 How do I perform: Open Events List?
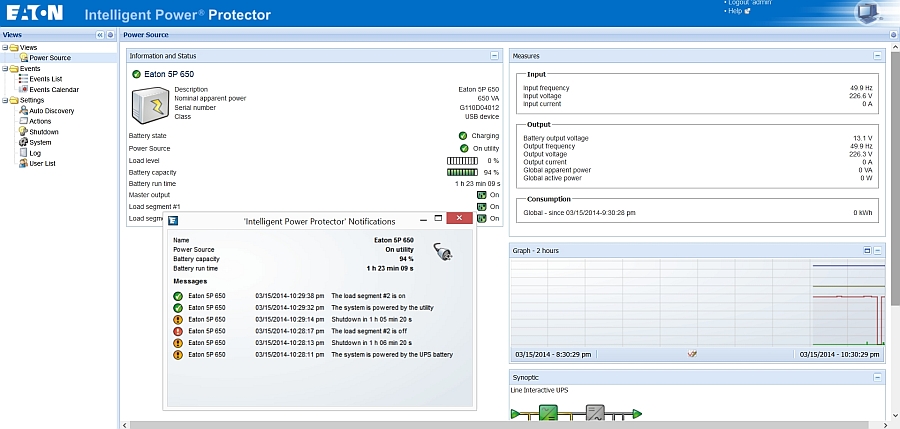[x=46, y=79]
